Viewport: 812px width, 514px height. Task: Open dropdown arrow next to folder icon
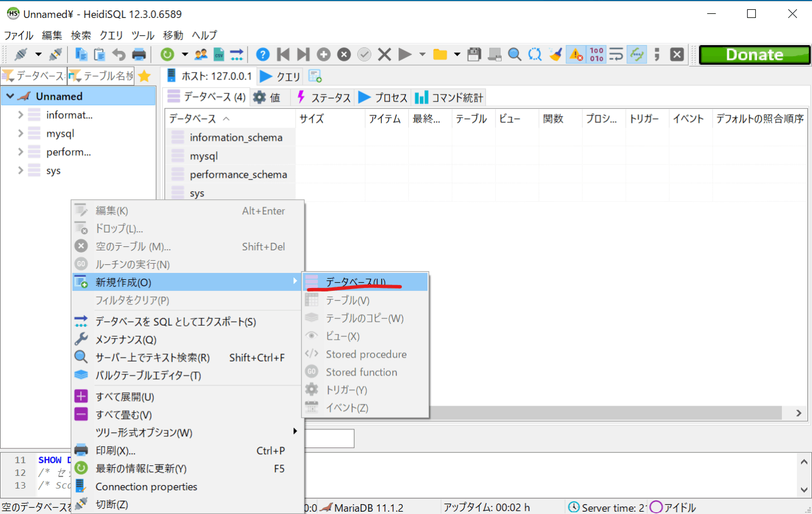pyautogui.click(x=458, y=54)
